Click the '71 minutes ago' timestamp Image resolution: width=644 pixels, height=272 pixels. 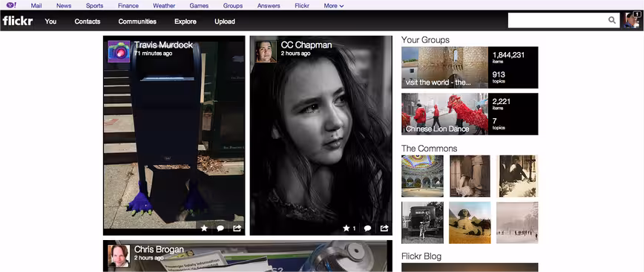pos(153,54)
